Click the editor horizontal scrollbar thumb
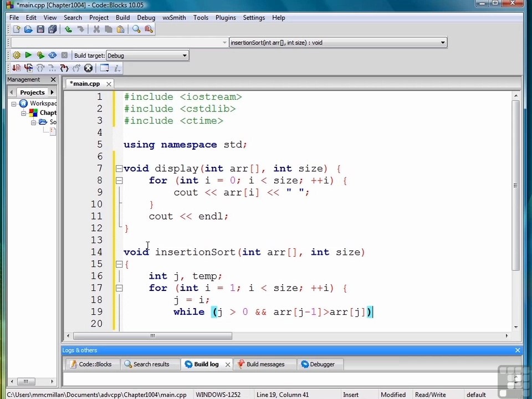The width and height of the screenshot is (532, 399). tap(153, 336)
